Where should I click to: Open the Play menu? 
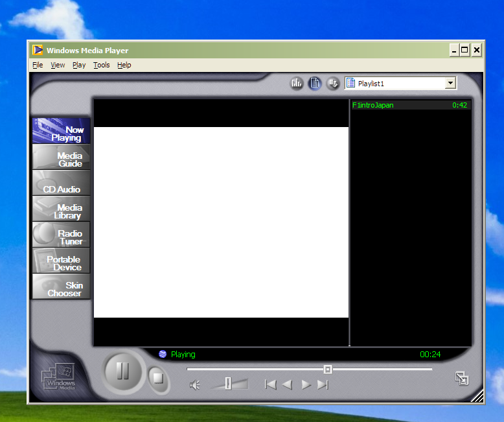pos(79,65)
